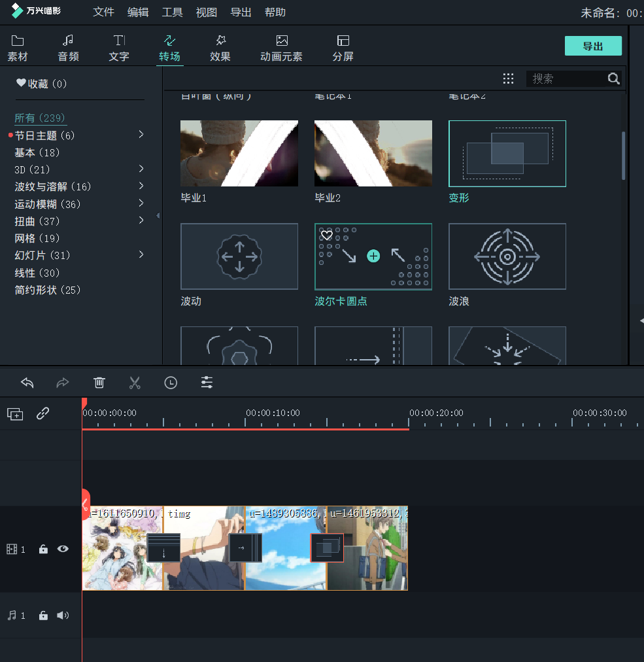This screenshot has height=662, width=644.
Task: Mute audio track 1
Action: pyautogui.click(x=63, y=616)
